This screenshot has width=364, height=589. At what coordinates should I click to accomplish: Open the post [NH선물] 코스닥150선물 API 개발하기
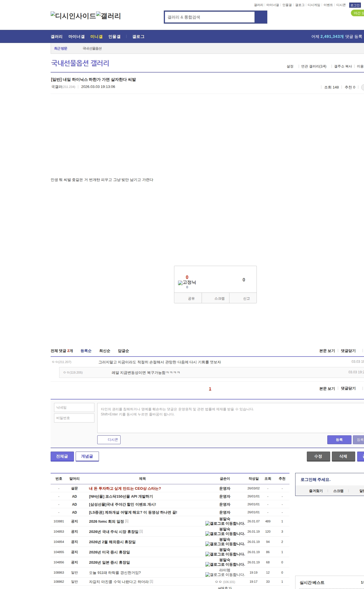121,497
